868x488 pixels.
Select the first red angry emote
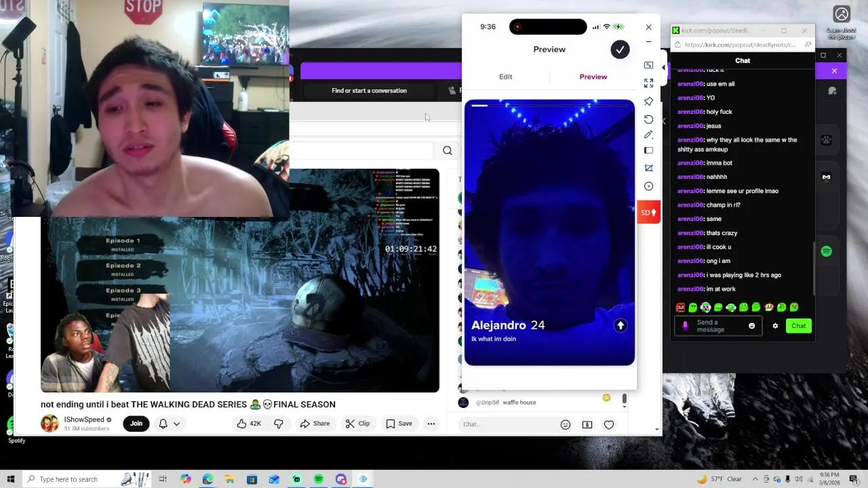680,307
